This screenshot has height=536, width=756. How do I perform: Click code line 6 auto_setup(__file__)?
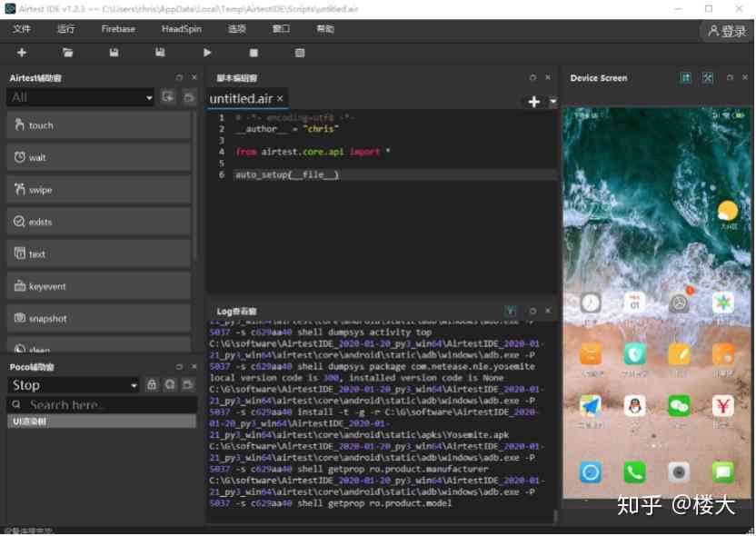(287, 174)
